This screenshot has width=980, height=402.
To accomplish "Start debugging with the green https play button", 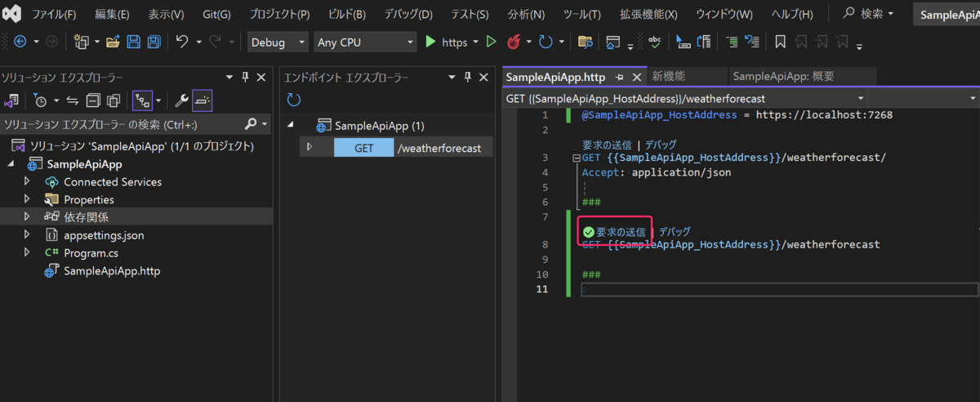I will click(430, 42).
